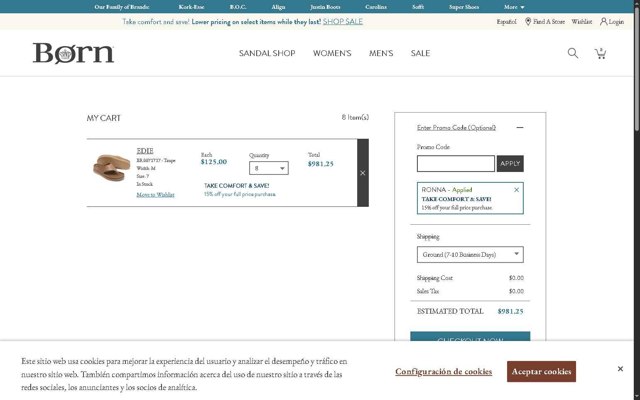640x400 pixels.
Task: Open the MEN'S menu
Action: [381, 53]
